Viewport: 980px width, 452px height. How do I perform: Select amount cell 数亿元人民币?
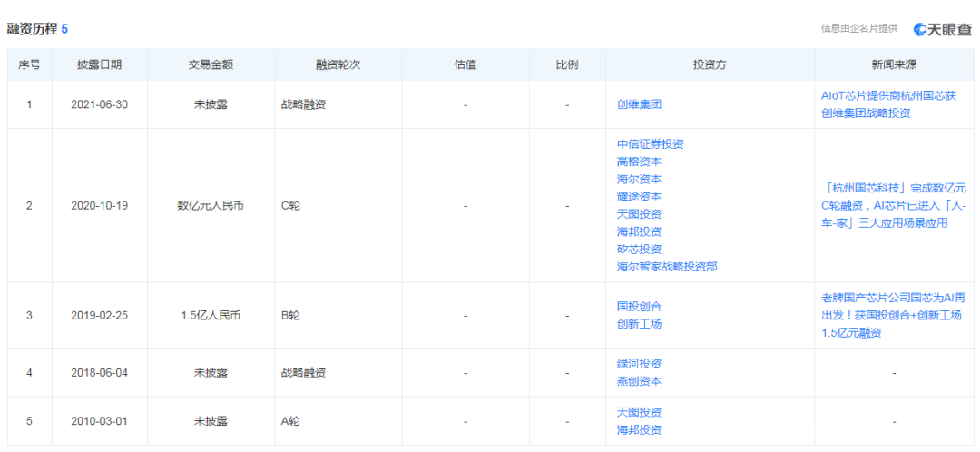[211, 206]
